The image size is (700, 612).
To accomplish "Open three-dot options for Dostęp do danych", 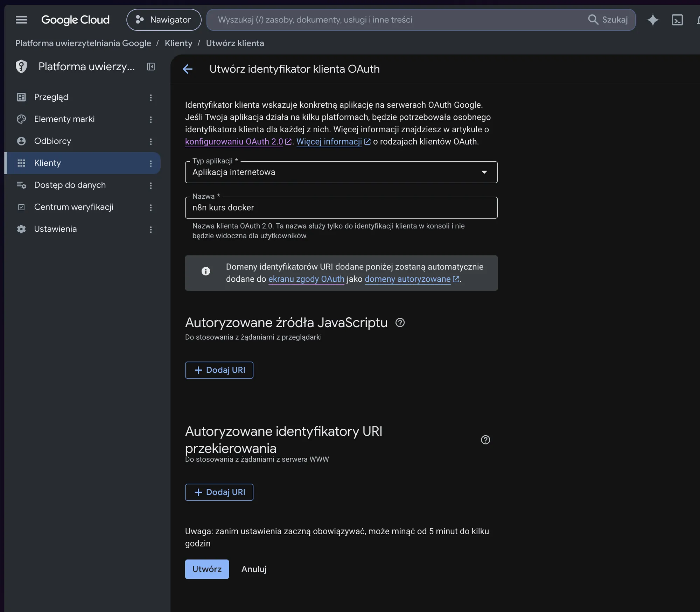I will coord(151,186).
